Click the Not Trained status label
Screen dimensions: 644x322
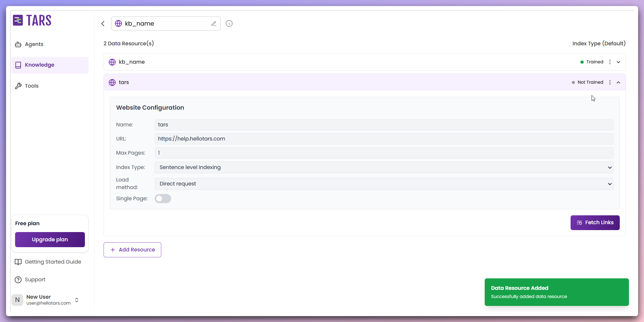coord(590,82)
